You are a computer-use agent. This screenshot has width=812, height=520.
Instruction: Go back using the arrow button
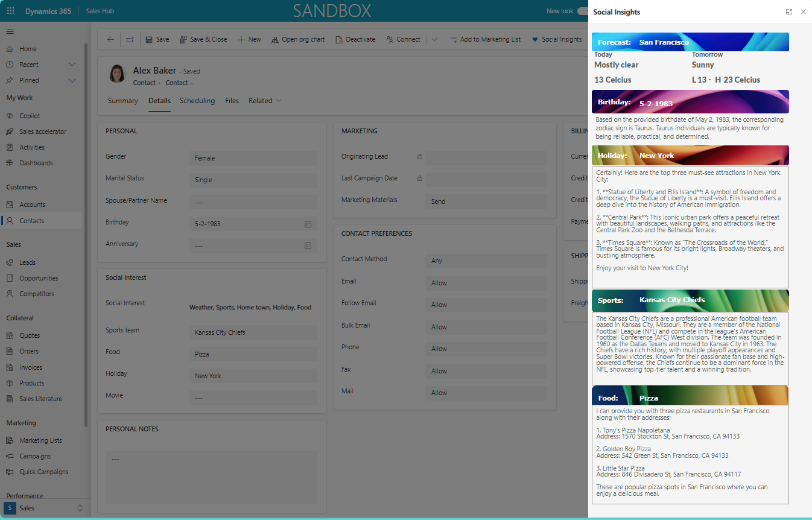pyautogui.click(x=110, y=39)
